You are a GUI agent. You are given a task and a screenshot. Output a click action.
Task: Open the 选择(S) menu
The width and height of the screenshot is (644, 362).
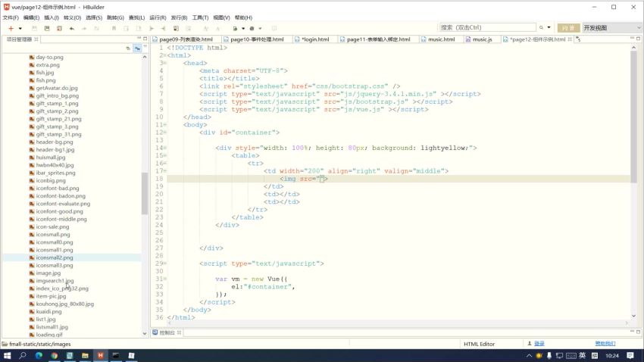pos(94,17)
